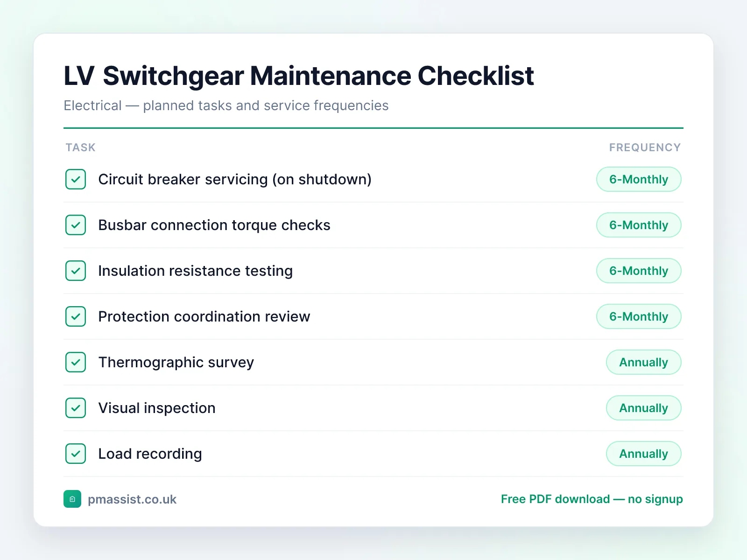747x560 pixels.
Task: Click the Annually badge for Thermographic survey
Action: (644, 362)
